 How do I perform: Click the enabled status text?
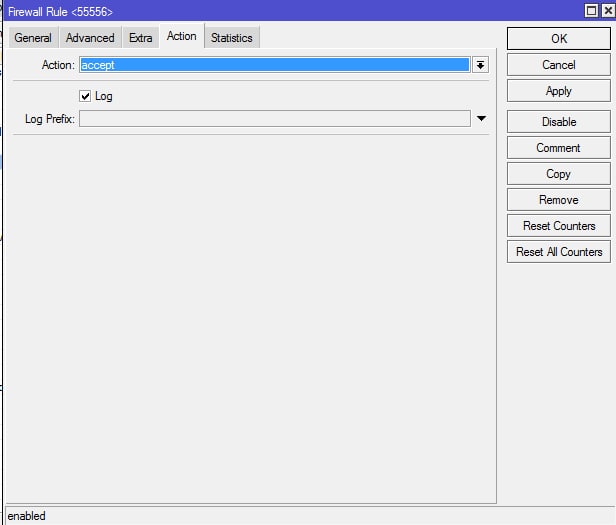point(26,516)
